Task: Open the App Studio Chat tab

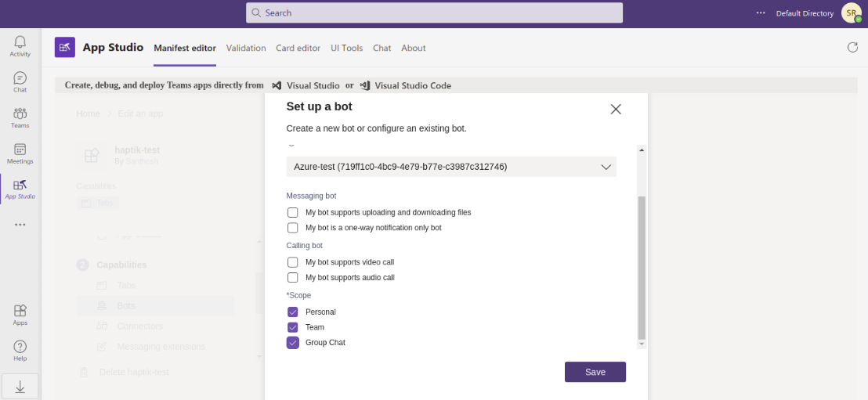Action: (382, 48)
